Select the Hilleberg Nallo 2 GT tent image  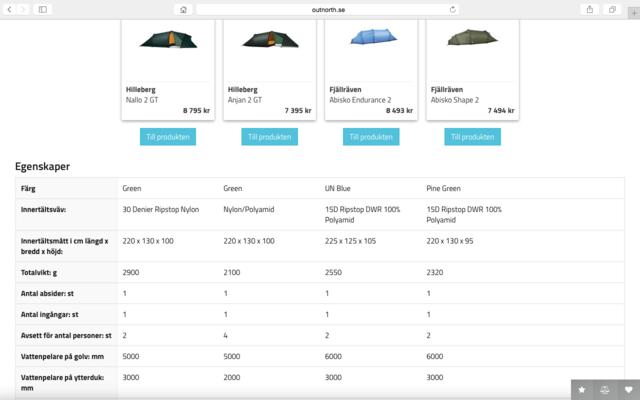pos(168,39)
